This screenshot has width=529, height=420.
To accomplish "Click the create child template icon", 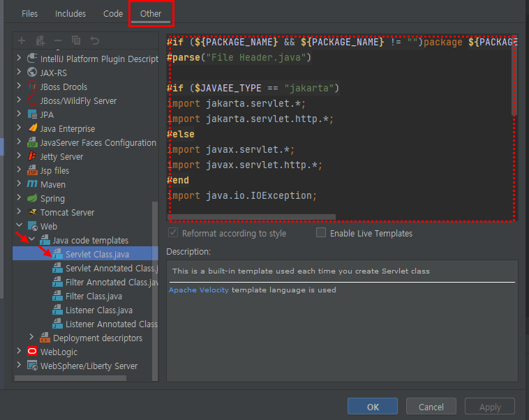I will 40,41.
